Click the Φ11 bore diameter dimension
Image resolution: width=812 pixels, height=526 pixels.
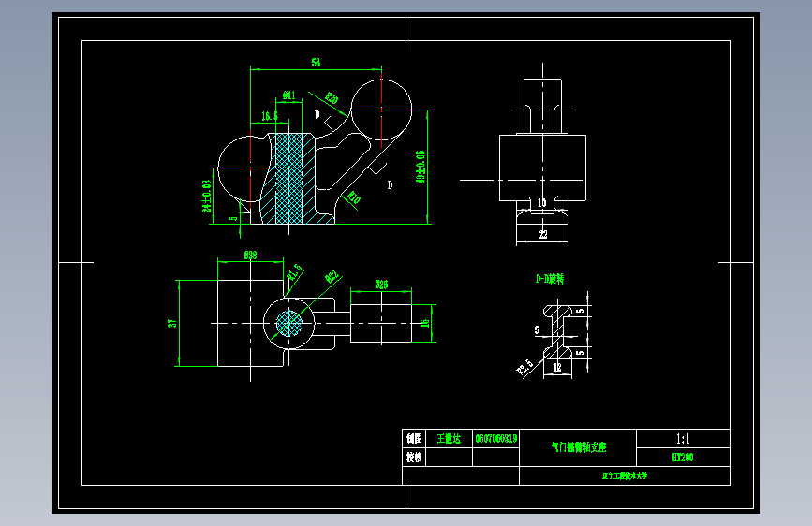coord(289,95)
